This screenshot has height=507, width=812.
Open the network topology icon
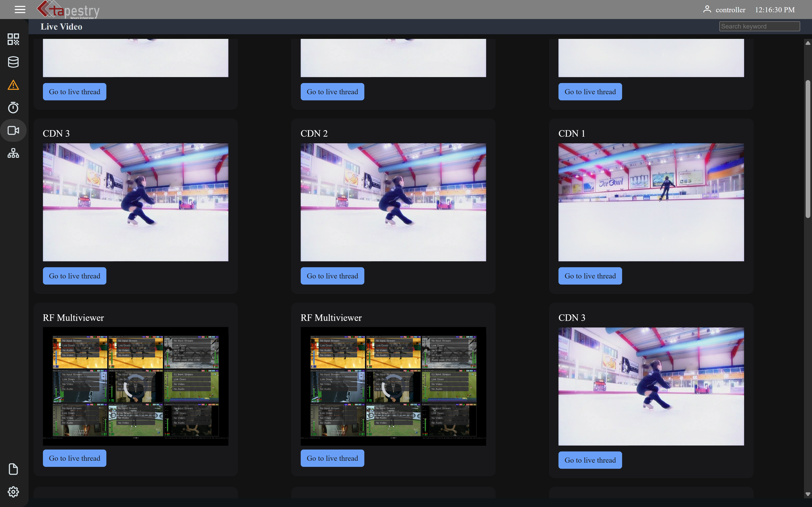[13, 153]
